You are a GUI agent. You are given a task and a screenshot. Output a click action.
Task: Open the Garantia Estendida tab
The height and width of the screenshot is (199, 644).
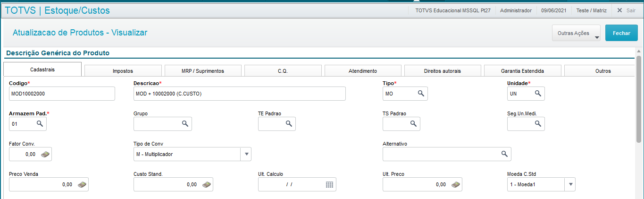point(523,71)
